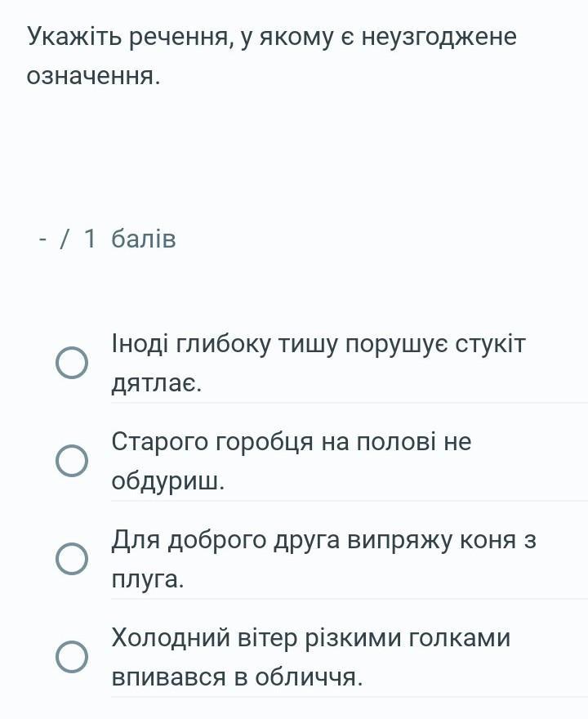Click the word 'означення.' in the question
Screen dimensions: 588x719
pyautogui.click(x=93, y=76)
